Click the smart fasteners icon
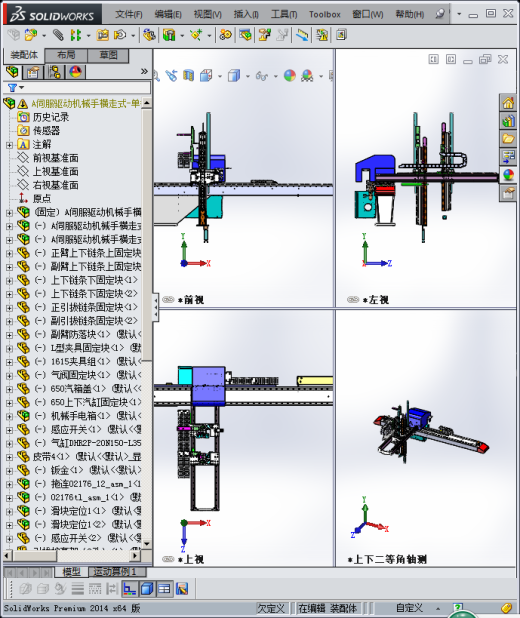Viewport: 520px width, 618px height. [103, 35]
